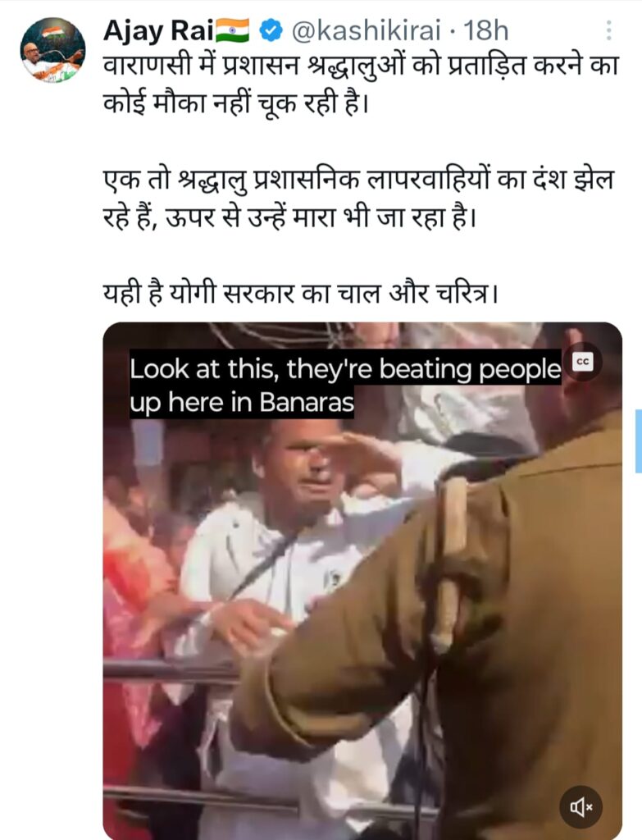Open the three-dot more options menu
The image size is (642, 840).
point(609,30)
